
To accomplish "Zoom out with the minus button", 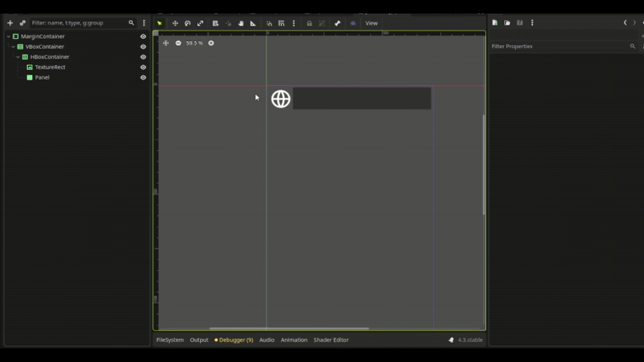I will tap(178, 43).
